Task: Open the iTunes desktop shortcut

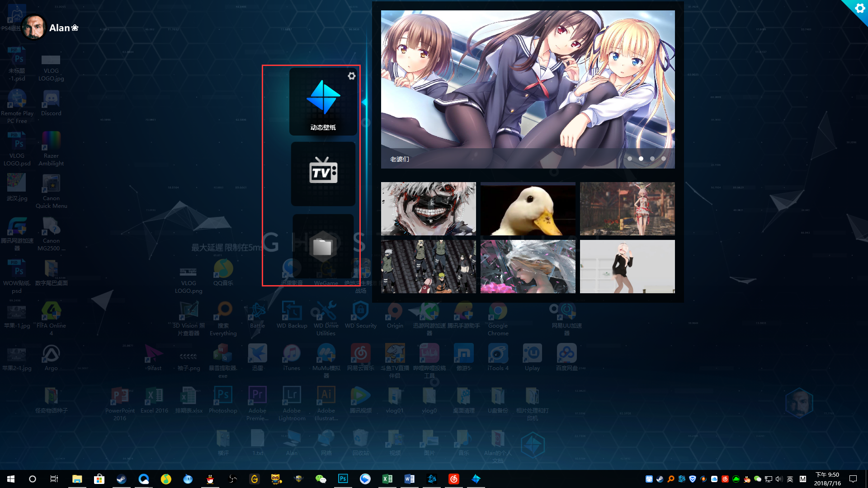Action: [x=292, y=357]
